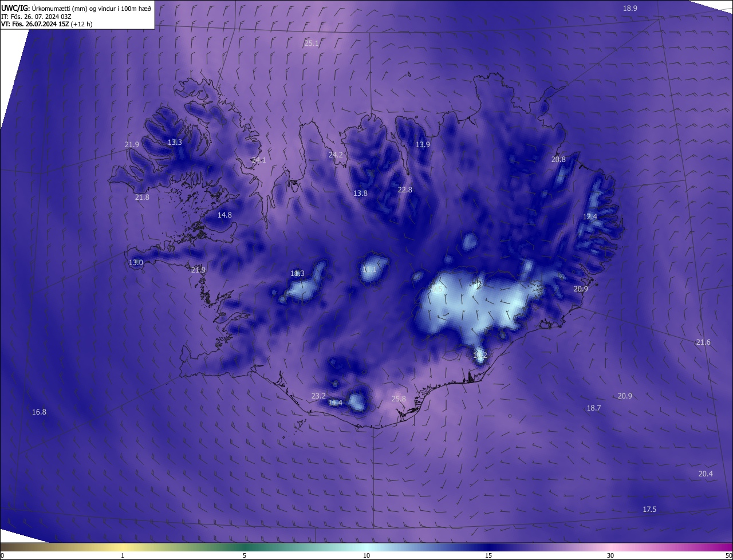Click the 24.2 value label
This screenshot has width=733, height=560.
coord(336,155)
